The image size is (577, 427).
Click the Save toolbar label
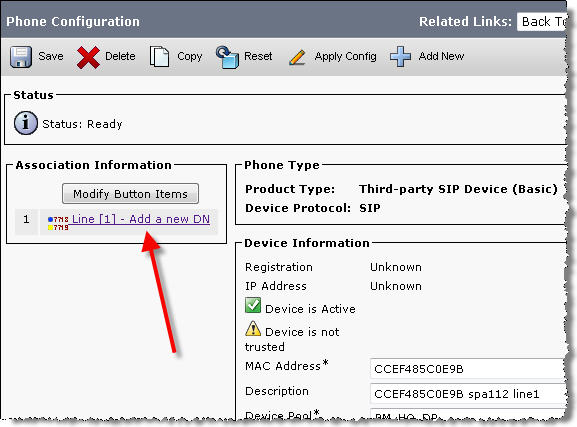click(x=51, y=56)
